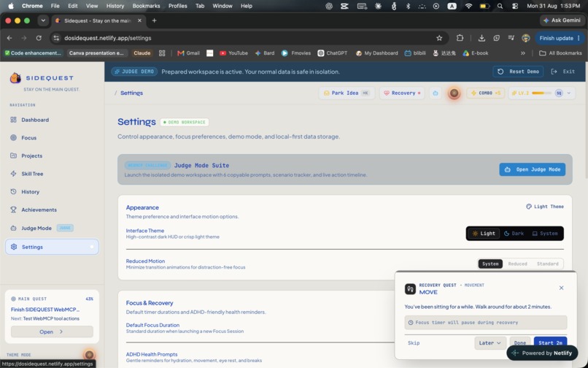The height and width of the screenshot is (368, 588).
Task: Click Park Idea button in header
Action: [x=347, y=93]
